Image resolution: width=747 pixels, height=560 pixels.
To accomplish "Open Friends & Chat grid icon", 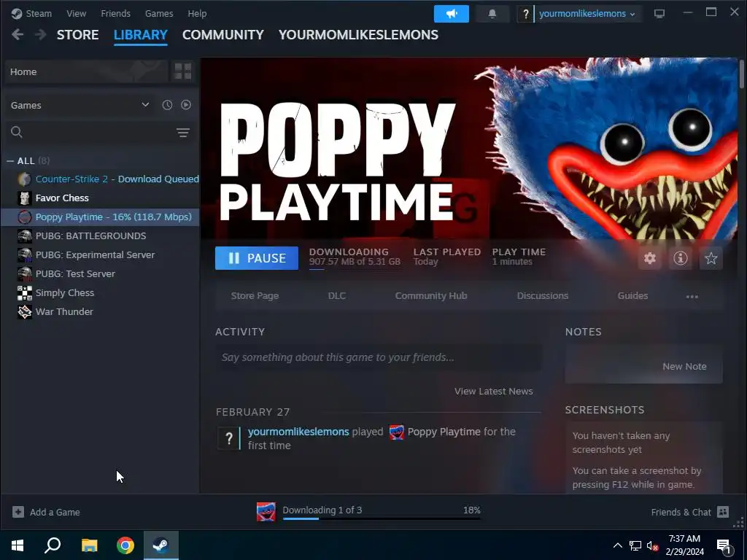I will tap(723, 512).
